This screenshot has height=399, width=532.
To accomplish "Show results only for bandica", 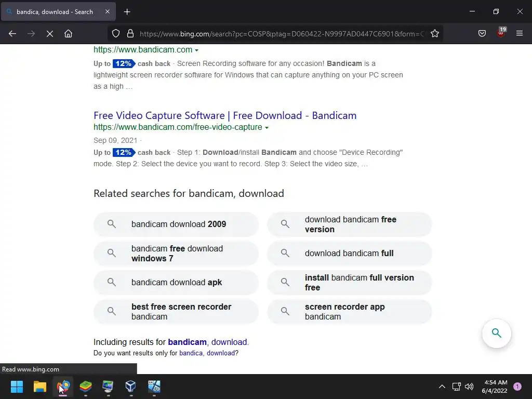I will (191, 353).
